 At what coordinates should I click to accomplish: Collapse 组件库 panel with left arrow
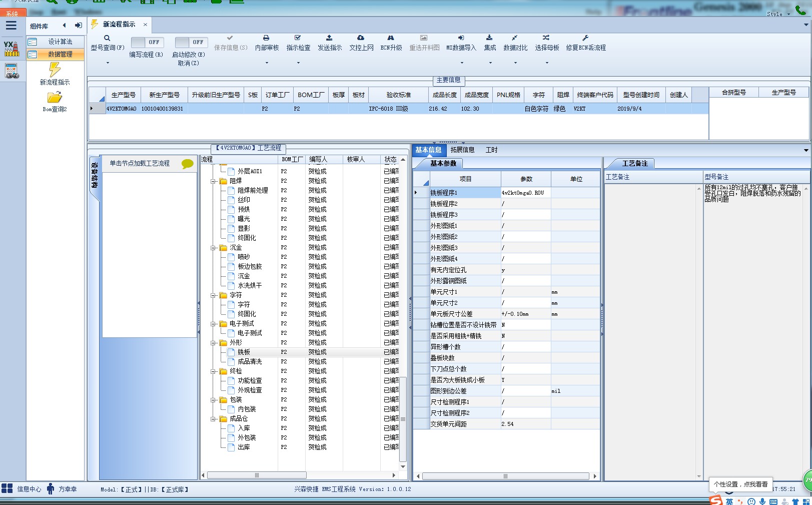tap(64, 25)
